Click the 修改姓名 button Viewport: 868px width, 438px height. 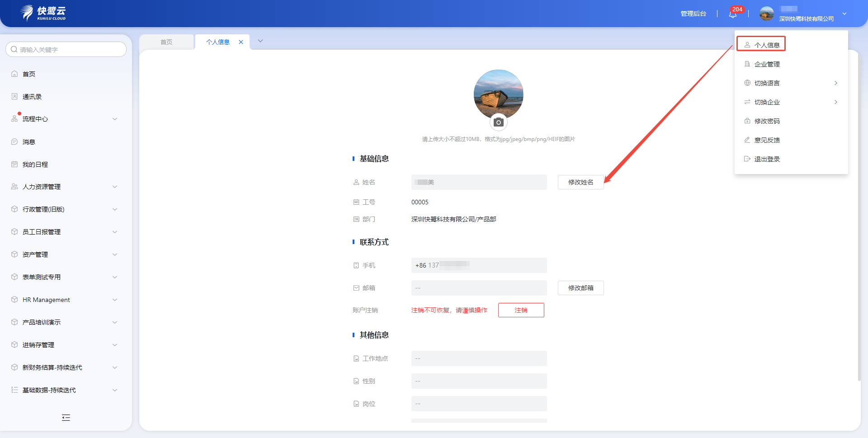[x=580, y=182]
